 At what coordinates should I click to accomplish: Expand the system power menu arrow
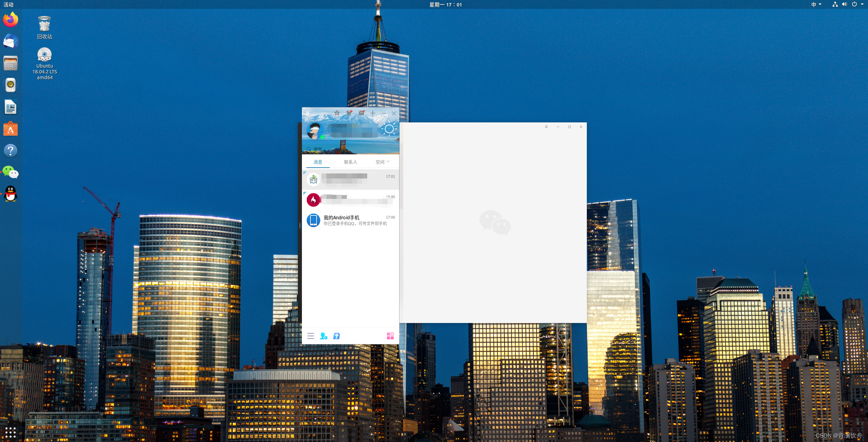862,4
